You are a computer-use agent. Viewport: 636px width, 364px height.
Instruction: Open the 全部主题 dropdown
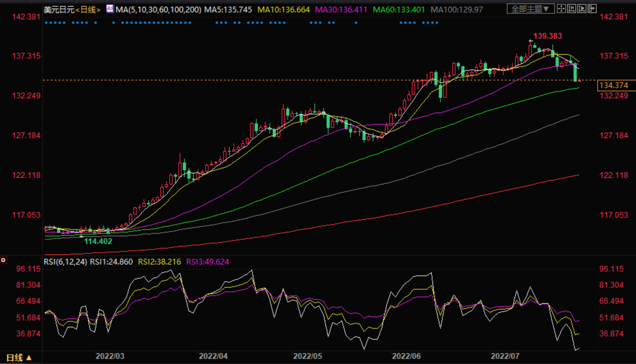[530, 9]
